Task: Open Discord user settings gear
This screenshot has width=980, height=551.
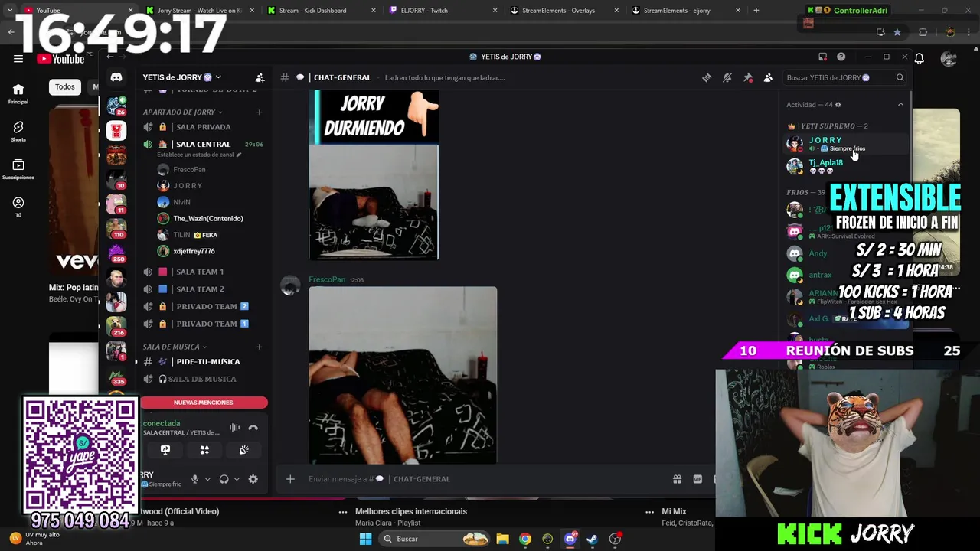Action: [253, 479]
